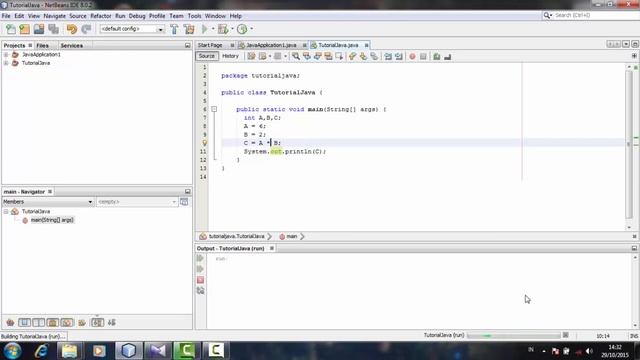Click the Save All toolbar icon

pyautogui.click(x=53, y=29)
